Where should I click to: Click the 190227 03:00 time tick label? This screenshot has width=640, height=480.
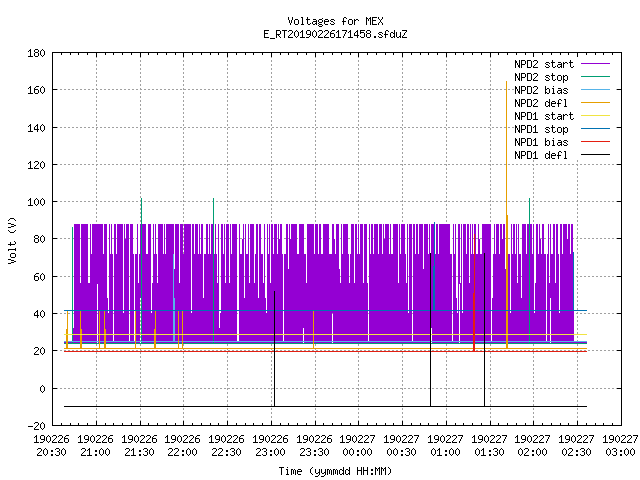[620, 446]
